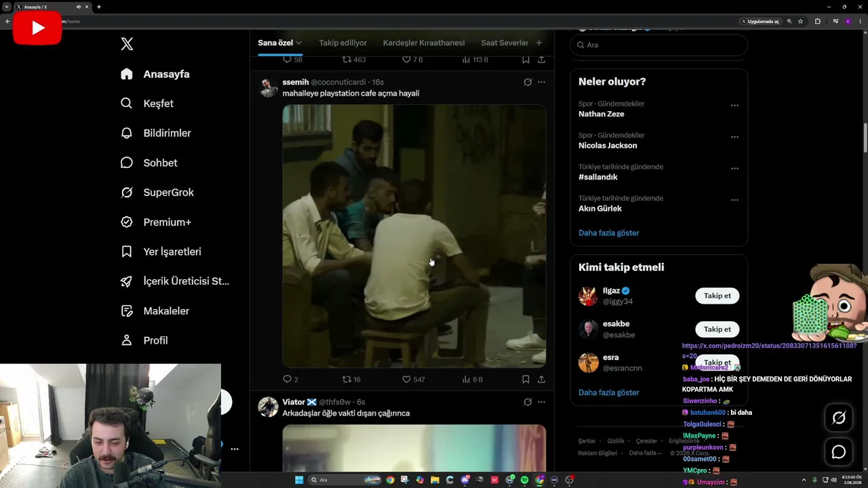
Task: Open the X logo home link
Action: point(127,44)
